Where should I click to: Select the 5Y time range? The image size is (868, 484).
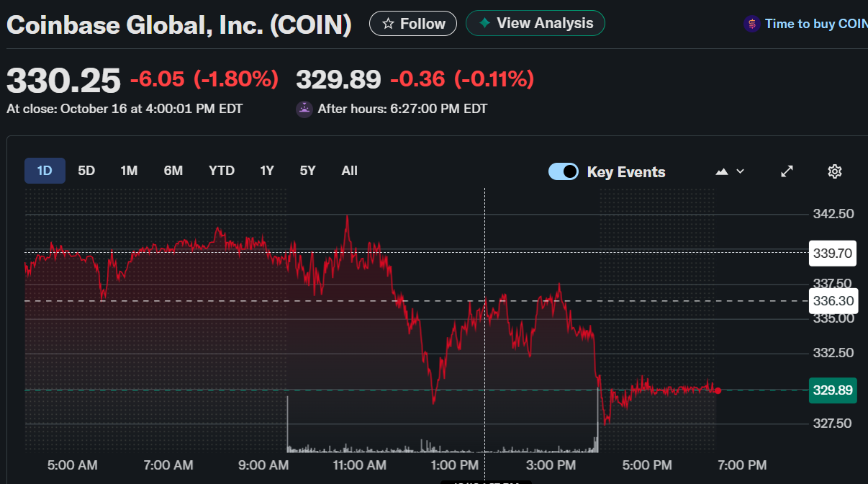(307, 171)
